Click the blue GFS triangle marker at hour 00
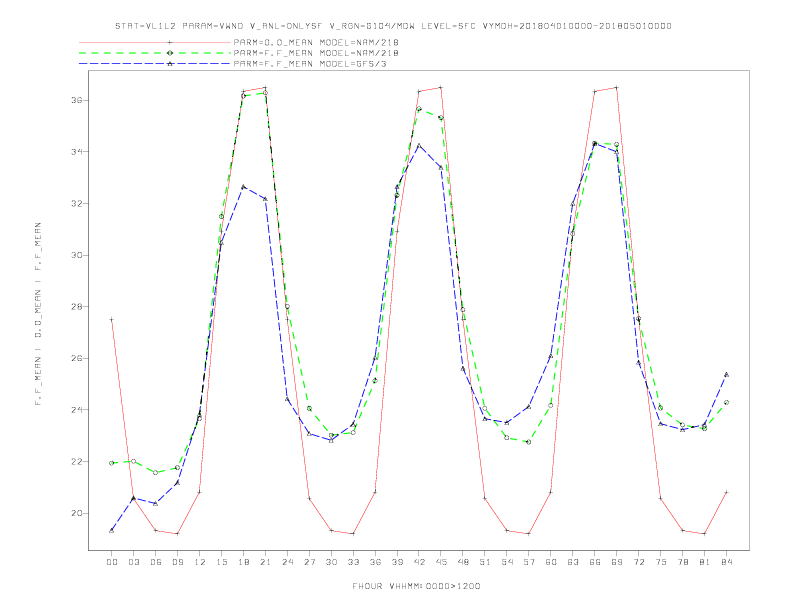 pyautogui.click(x=112, y=530)
